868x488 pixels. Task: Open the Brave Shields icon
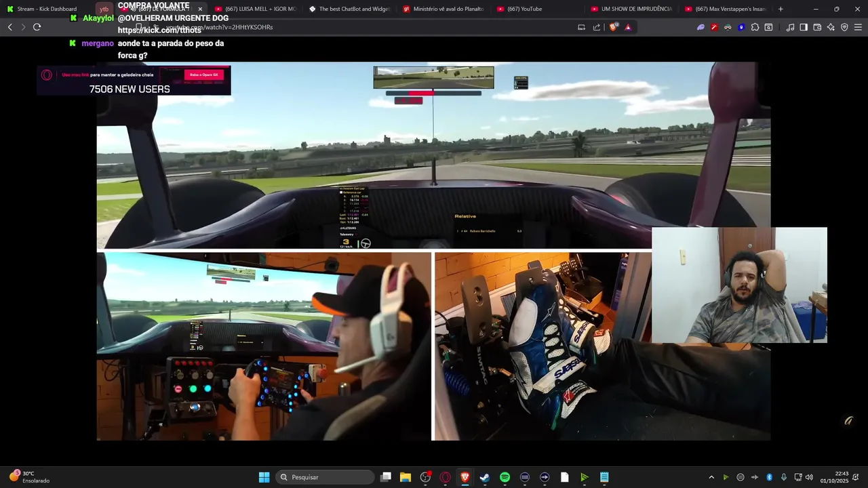point(614,27)
